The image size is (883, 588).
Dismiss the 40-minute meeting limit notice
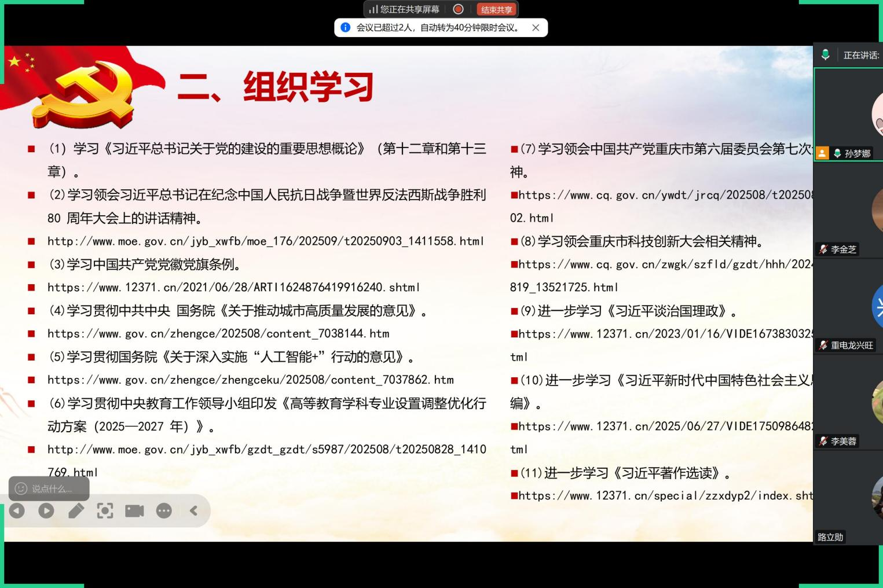click(x=536, y=27)
